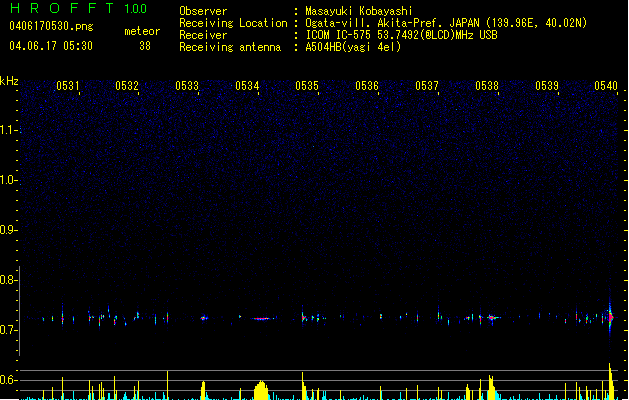Click the 0.7 kHz axis label
This screenshot has height=400, width=629.
coord(8,330)
